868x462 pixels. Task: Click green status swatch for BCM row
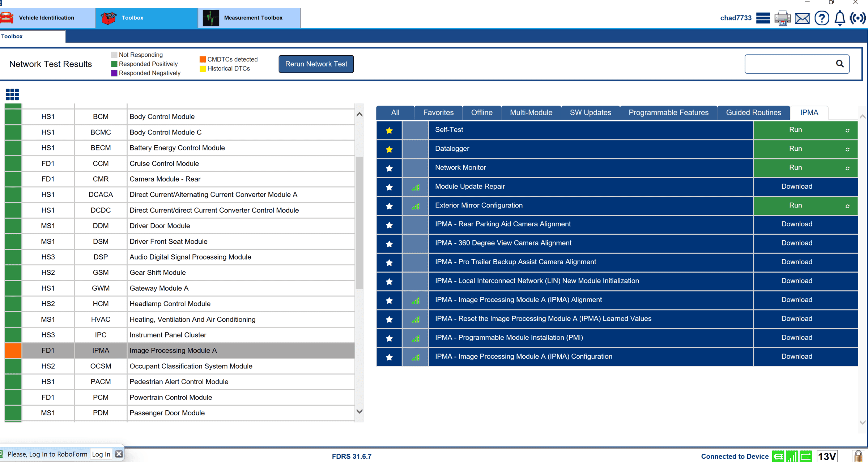tap(13, 117)
